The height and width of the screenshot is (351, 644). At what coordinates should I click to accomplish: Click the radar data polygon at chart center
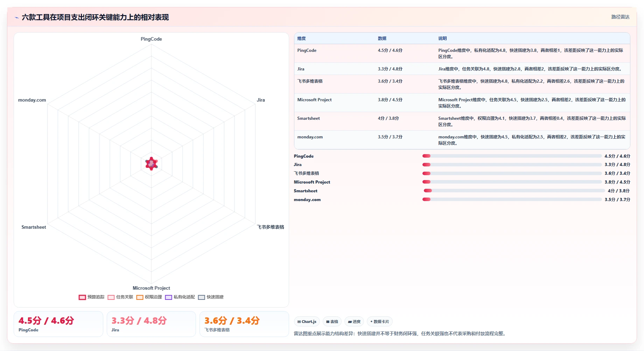[x=152, y=164]
